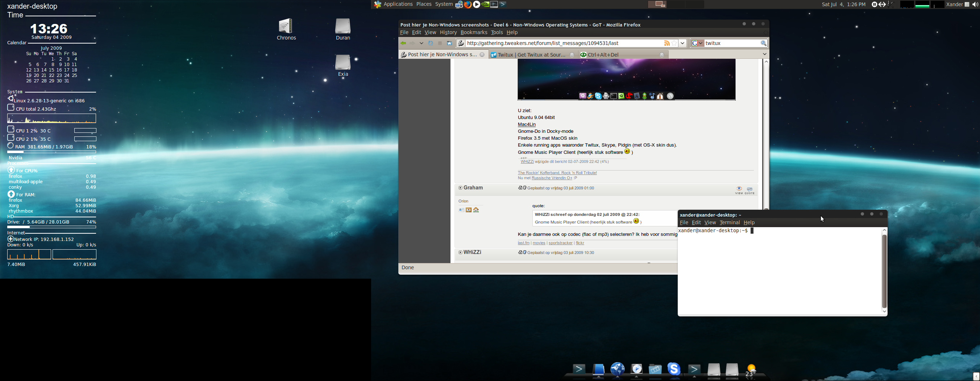Viewport: 980px width, 381px height.
Task: Open Skype from the dock
Action: (674, 369)
